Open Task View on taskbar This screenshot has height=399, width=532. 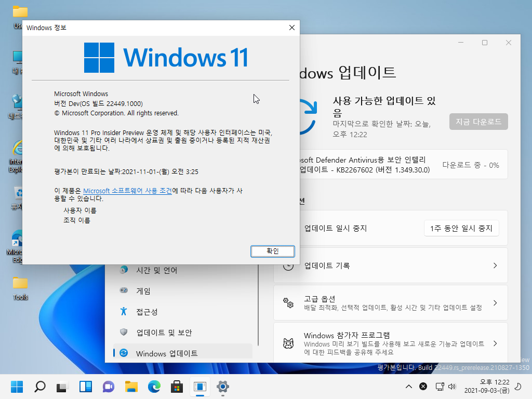click(x=62, y=387)
